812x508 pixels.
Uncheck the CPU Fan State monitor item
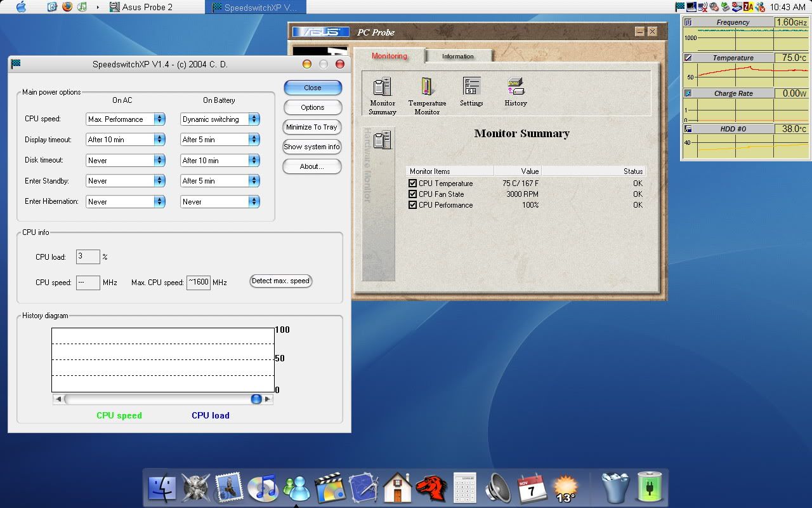pos(412,194)
